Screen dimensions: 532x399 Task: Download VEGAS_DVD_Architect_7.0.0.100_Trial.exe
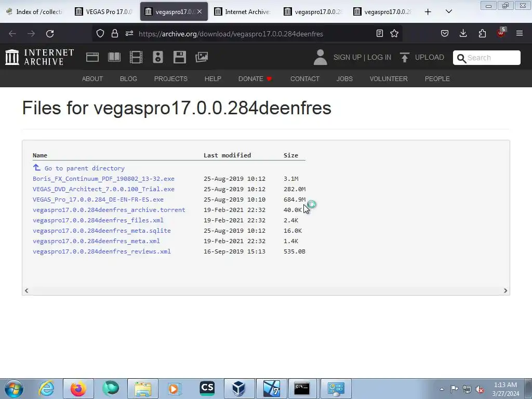point(103,189)
